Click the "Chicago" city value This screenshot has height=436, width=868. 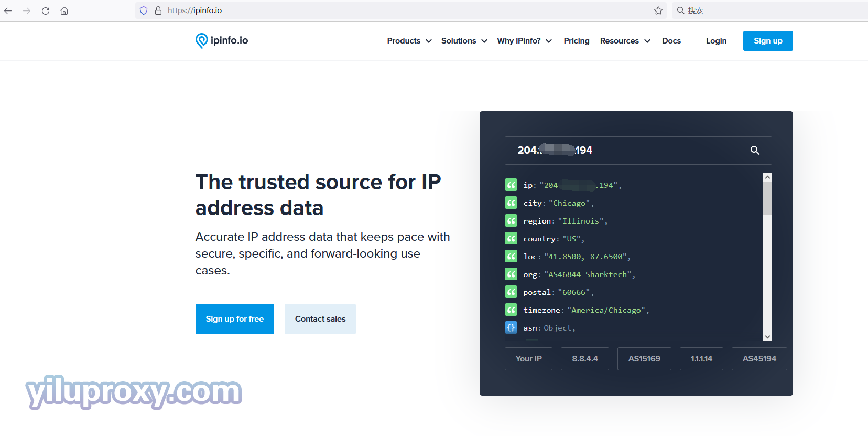569,203
